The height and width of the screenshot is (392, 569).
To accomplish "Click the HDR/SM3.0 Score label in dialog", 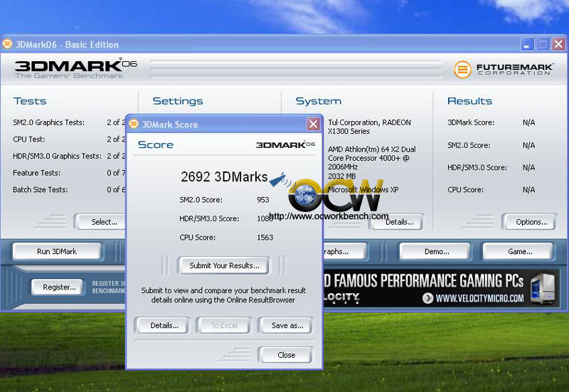I will [x=209, y=218].
